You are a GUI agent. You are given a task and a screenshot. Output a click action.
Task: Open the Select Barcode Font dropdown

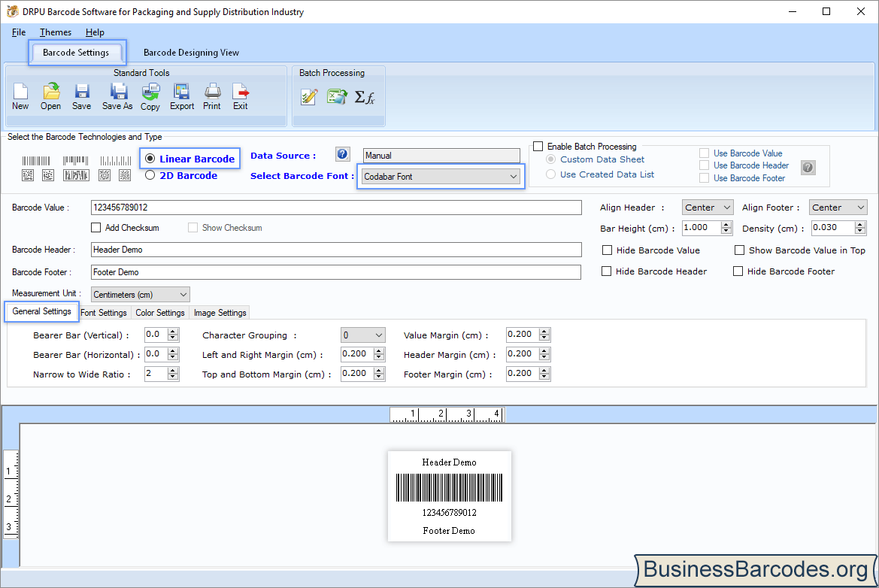tap(441, 177)
